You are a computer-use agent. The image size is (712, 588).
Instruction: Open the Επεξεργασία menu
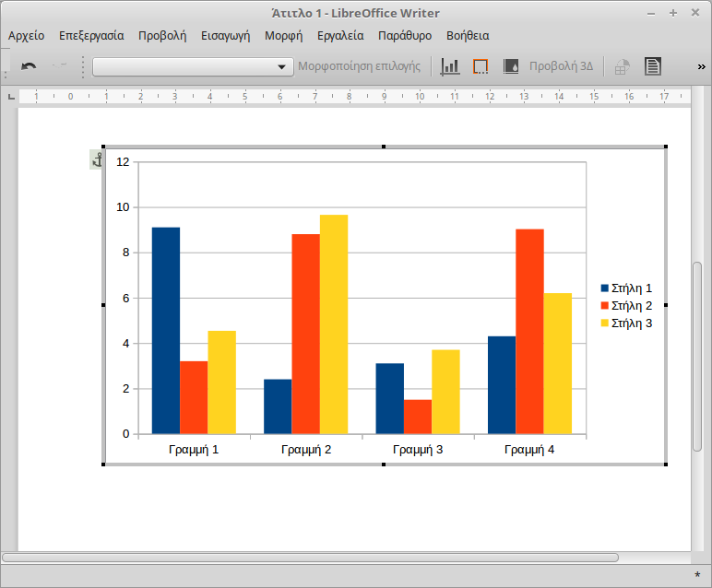pos(91,36)
